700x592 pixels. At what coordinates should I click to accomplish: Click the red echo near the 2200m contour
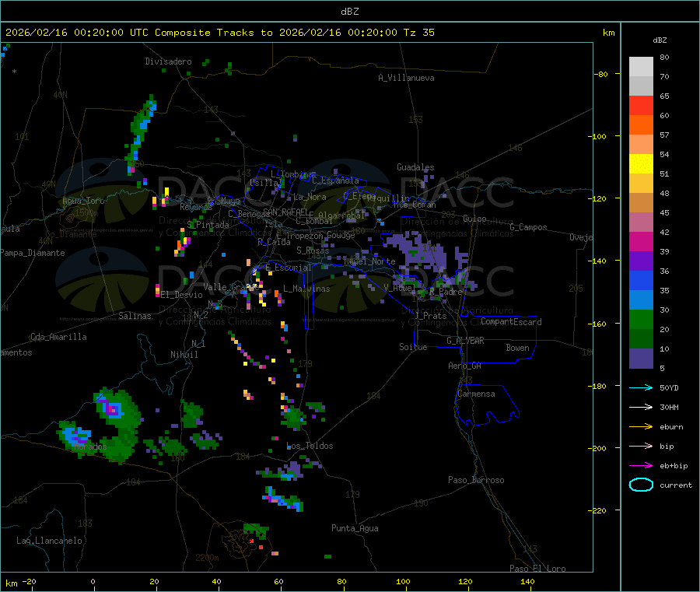coord(252,541)
